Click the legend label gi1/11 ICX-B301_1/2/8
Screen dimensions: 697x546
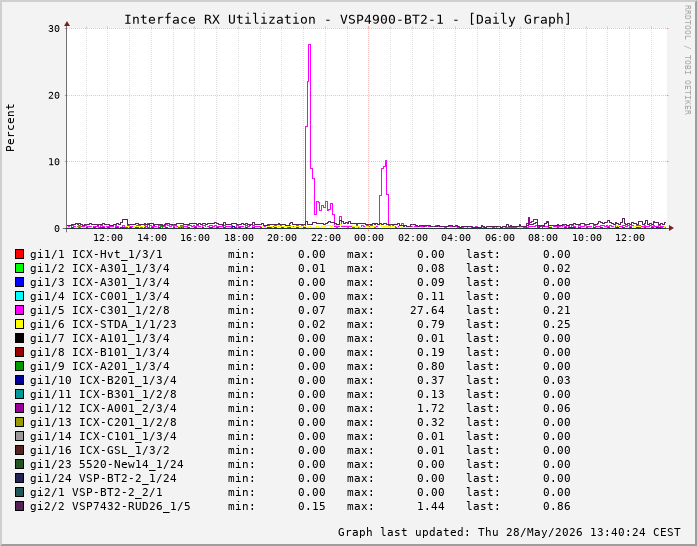click(103, 394)
